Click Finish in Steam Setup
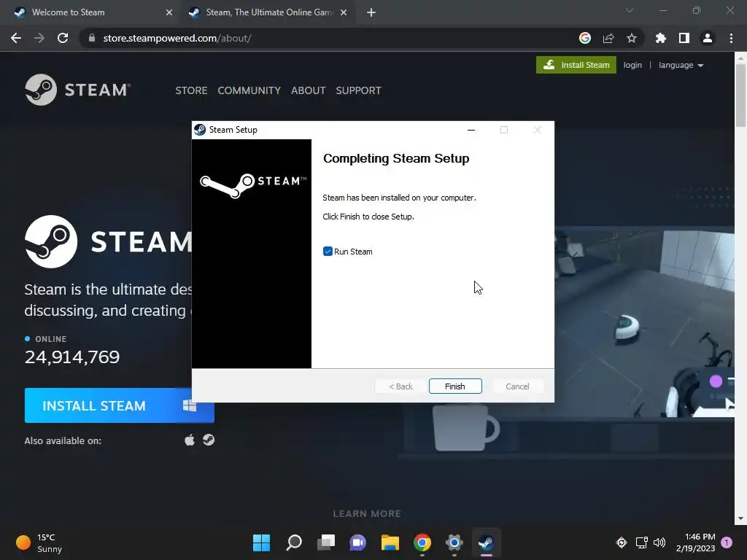 (455, 386)
